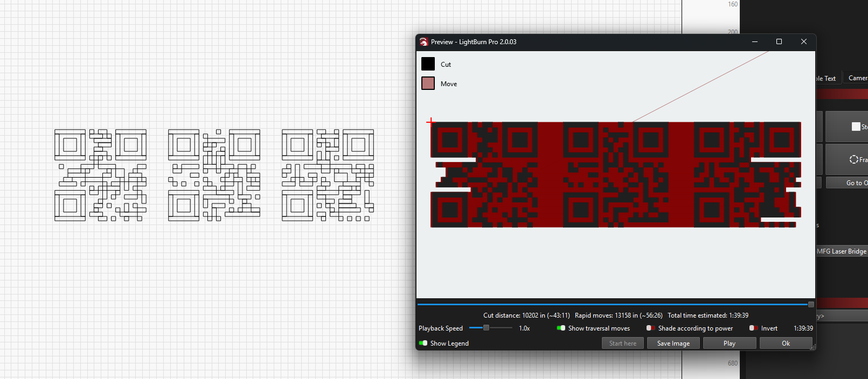Click the Move color swatch
The width and height of the screenshot is (868, 379).
point(428,83)
